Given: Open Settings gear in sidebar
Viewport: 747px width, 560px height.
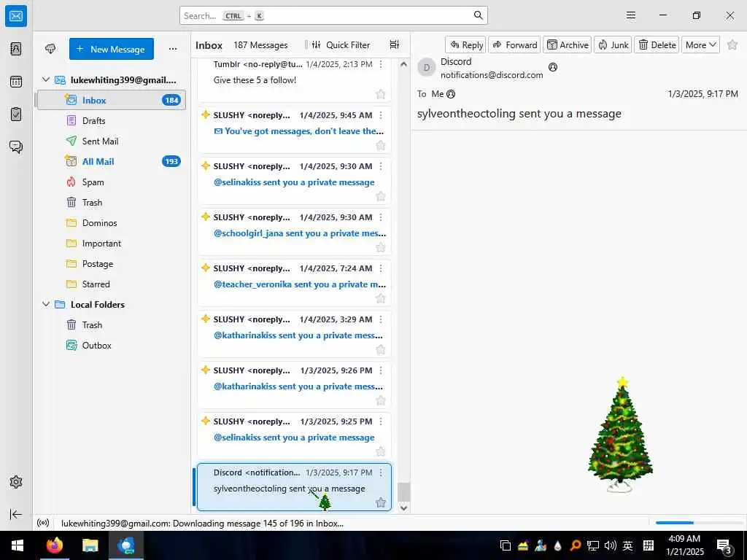Looking at the screenshot, I should point(16,482).
